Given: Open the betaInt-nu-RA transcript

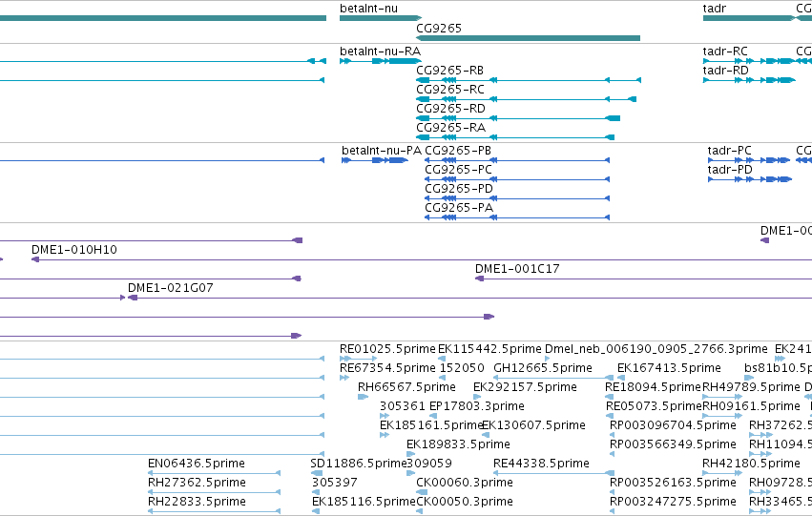Looking at the screenshot, I should coord(381,61).
